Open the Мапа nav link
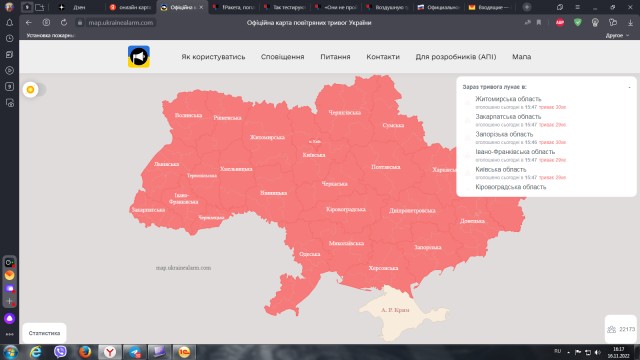 [x=522, y=57]
